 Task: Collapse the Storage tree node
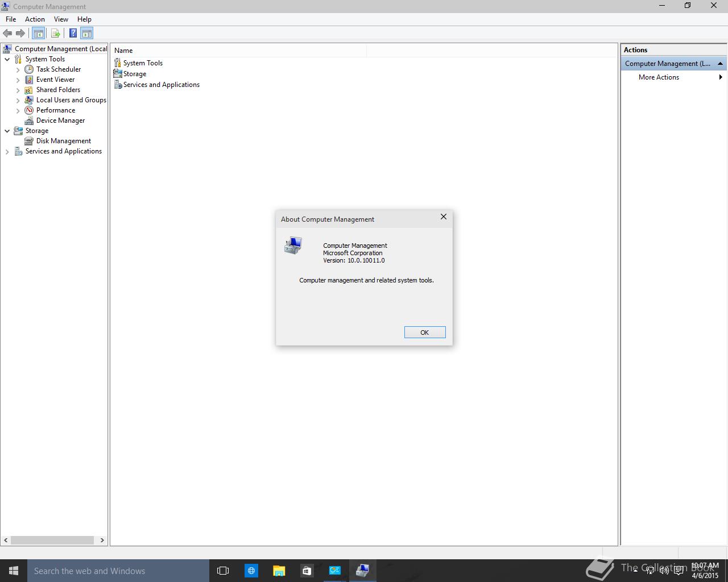point(7,131)
